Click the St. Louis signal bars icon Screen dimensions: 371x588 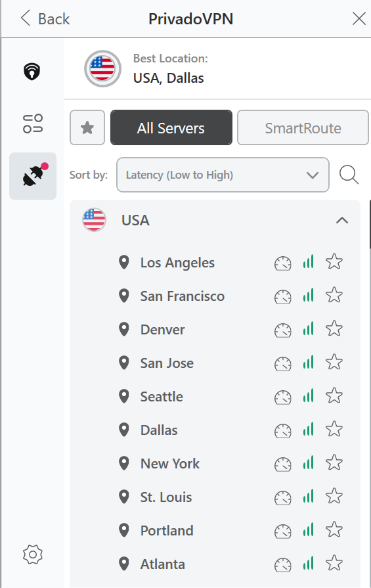pyautogui.click(x=308, y=496)
